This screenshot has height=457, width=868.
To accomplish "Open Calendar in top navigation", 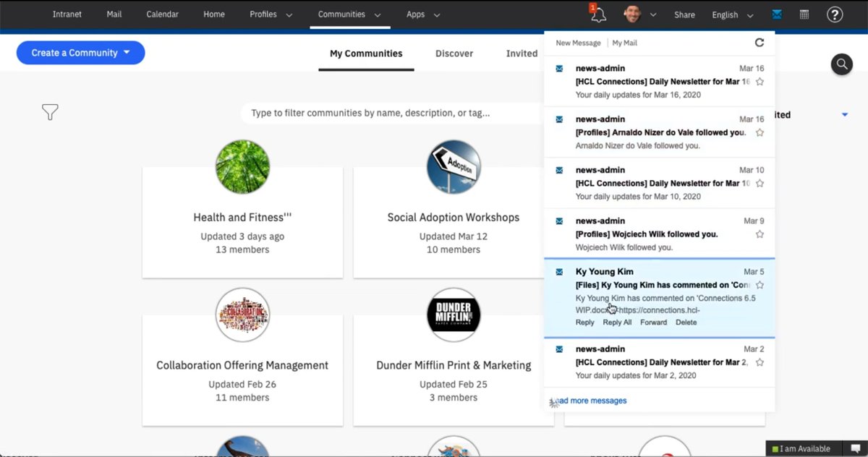I will tap(163, 14).
